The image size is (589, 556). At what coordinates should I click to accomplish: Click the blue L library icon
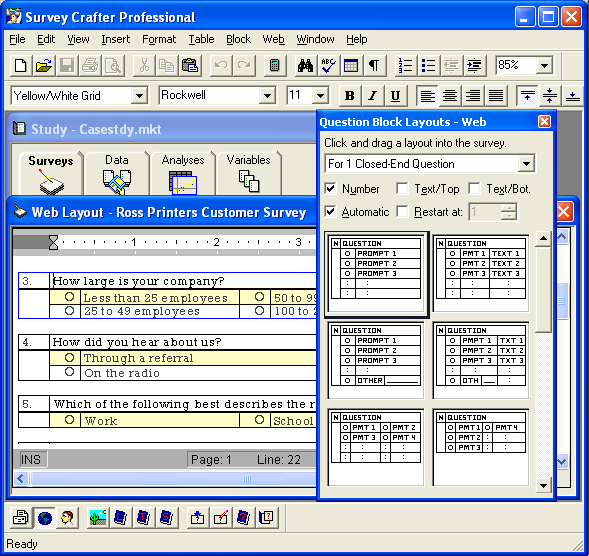(x=121, y=518)
